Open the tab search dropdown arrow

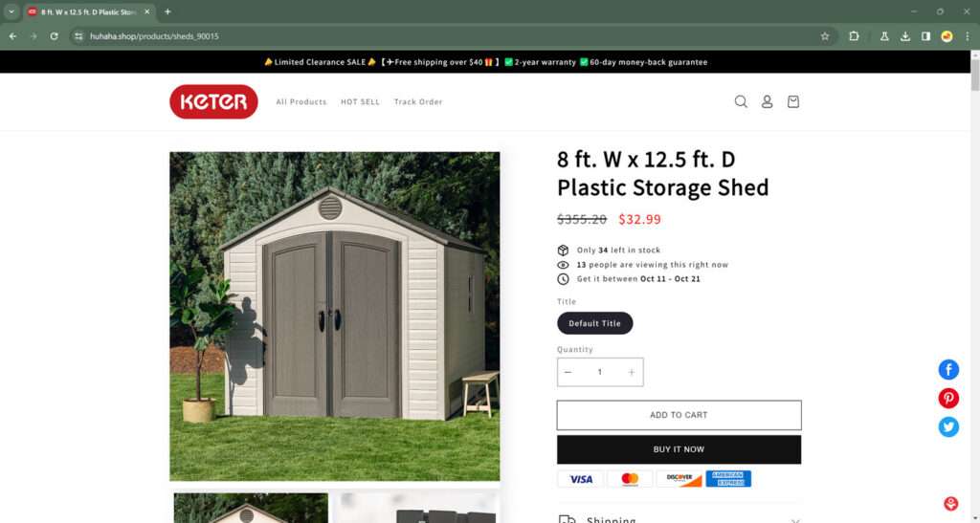pos(11,11)
